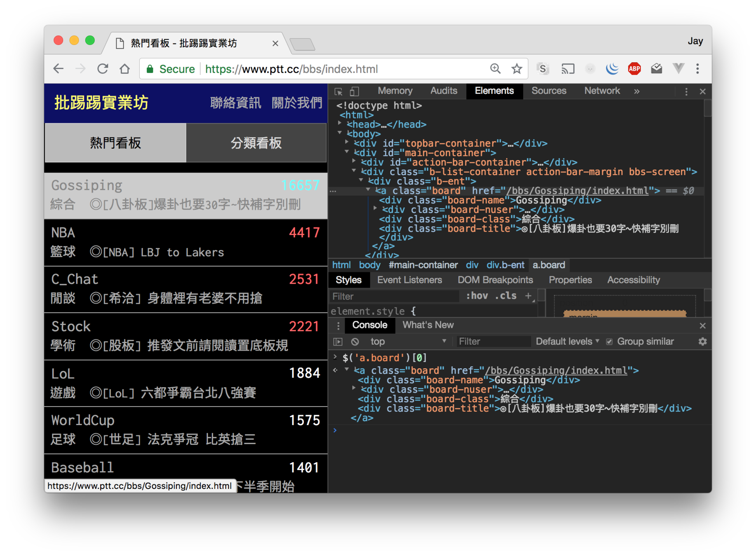Collapse the a.board result in console output
The image size is (756, 556).
tap(347, 369)
